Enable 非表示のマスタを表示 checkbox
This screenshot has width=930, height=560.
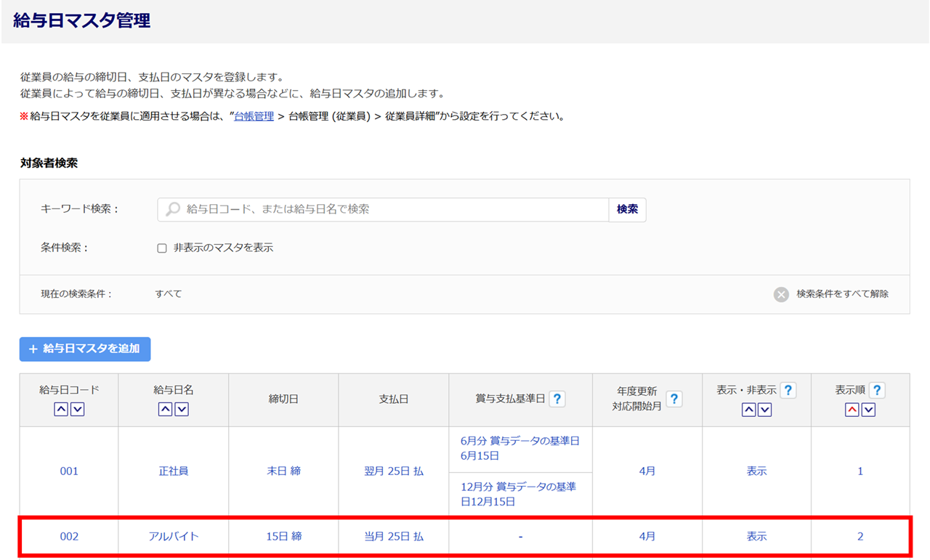(x=162, y=248)
